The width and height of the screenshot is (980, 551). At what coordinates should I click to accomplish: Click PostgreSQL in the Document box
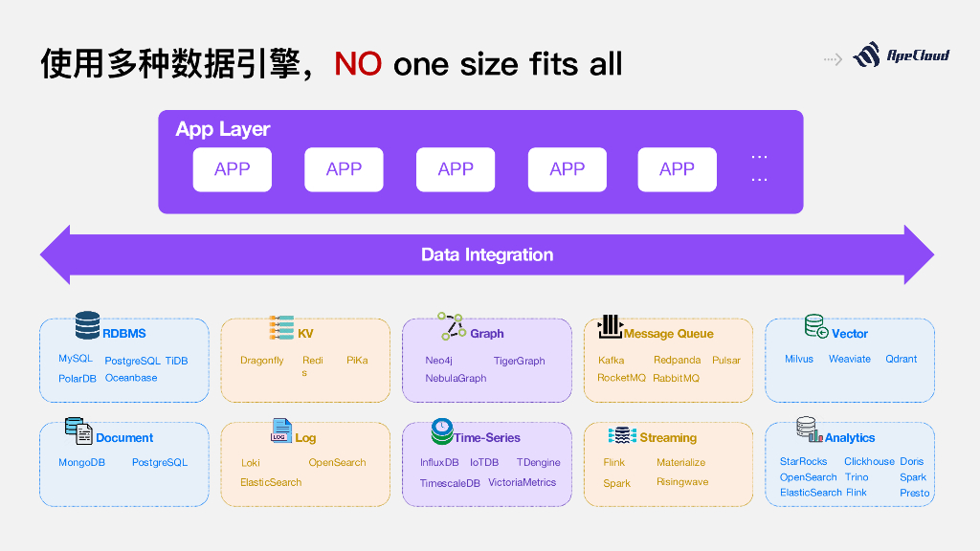click(x=160, y=463)
